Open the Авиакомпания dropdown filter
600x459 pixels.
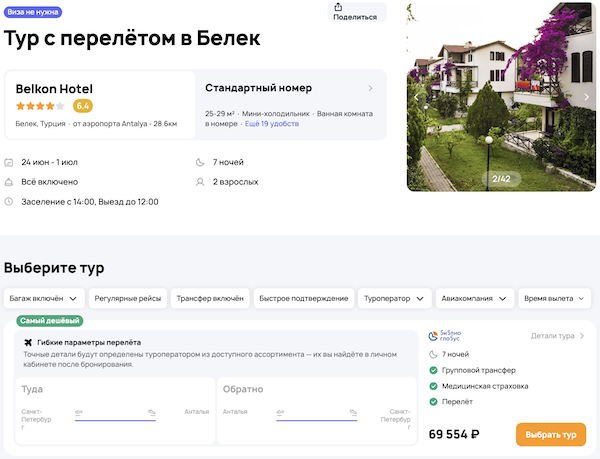point(476,298)
